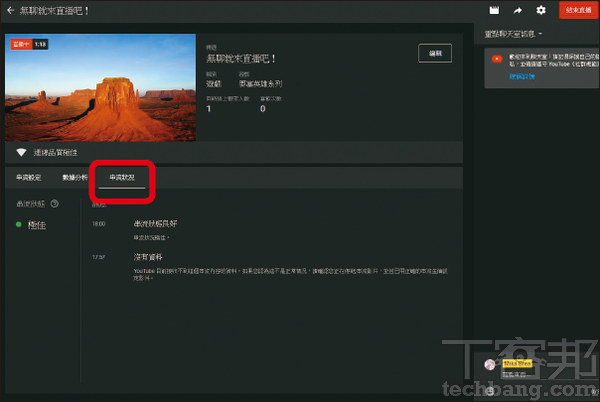Select the 18:00 串流狀態良好 entry
This screenshot has height=402, width=600.
coord(155,224)
